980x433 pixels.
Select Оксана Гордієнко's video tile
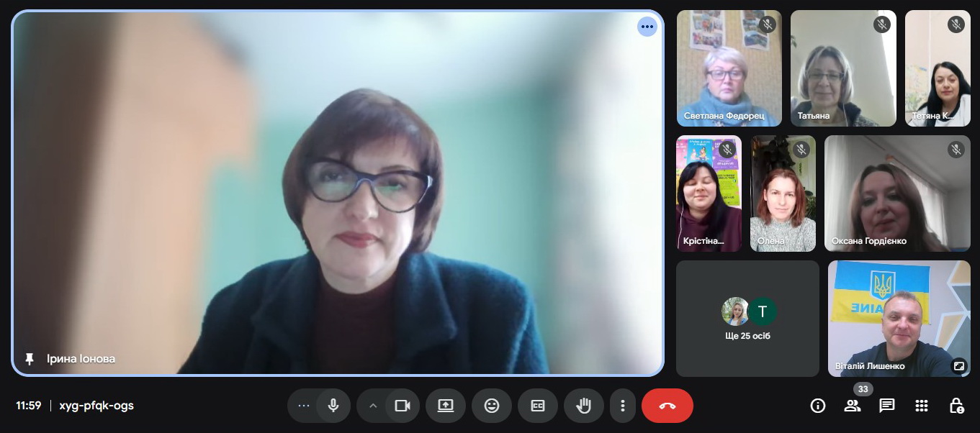point(897,193)
